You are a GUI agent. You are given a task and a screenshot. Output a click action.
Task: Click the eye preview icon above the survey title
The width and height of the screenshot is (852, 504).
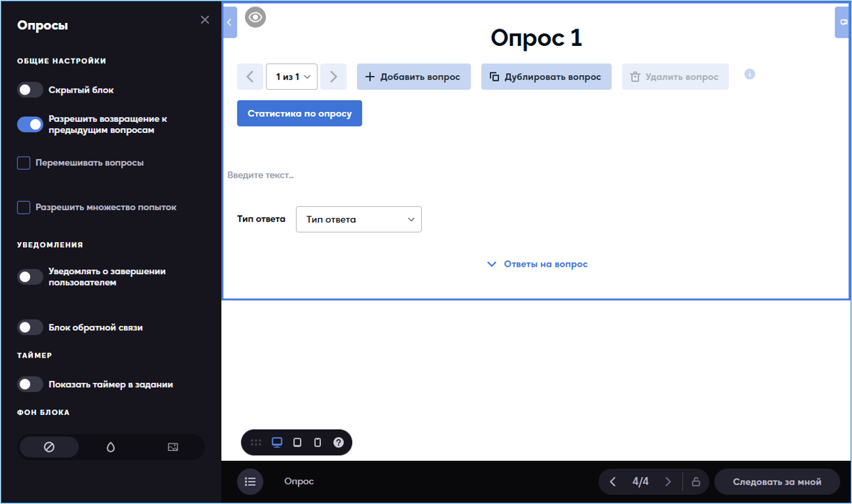(x=255, y=17)
